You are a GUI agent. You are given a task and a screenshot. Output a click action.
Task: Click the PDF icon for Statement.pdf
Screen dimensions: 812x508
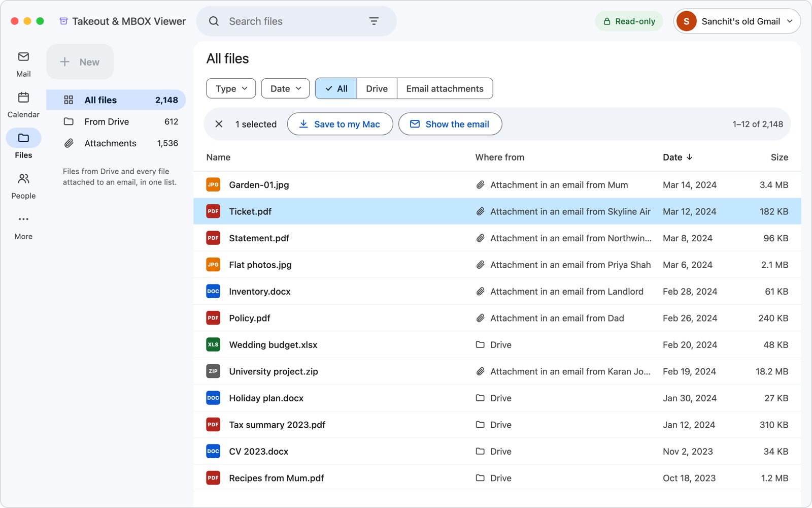coord(213,238)
